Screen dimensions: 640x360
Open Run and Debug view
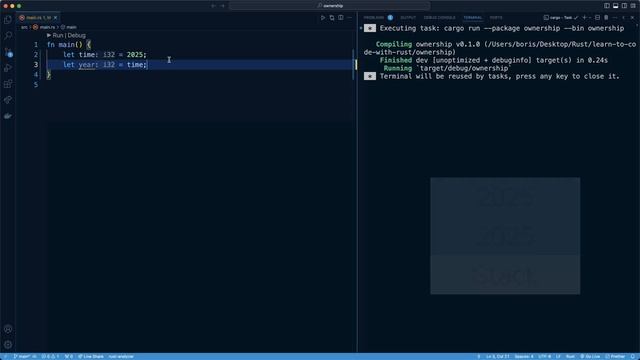(x=8, y=68)
